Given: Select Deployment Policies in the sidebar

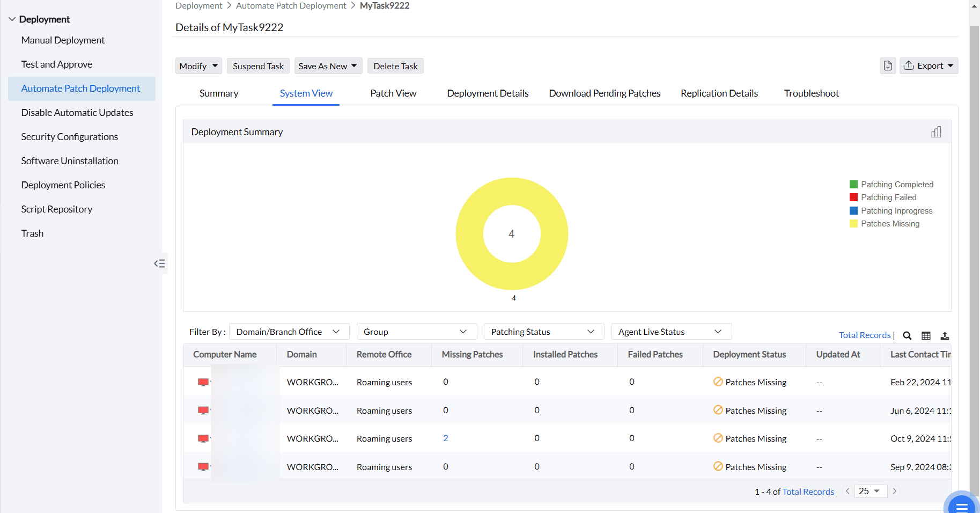Looking at the screenshot, I should point(63,185).
